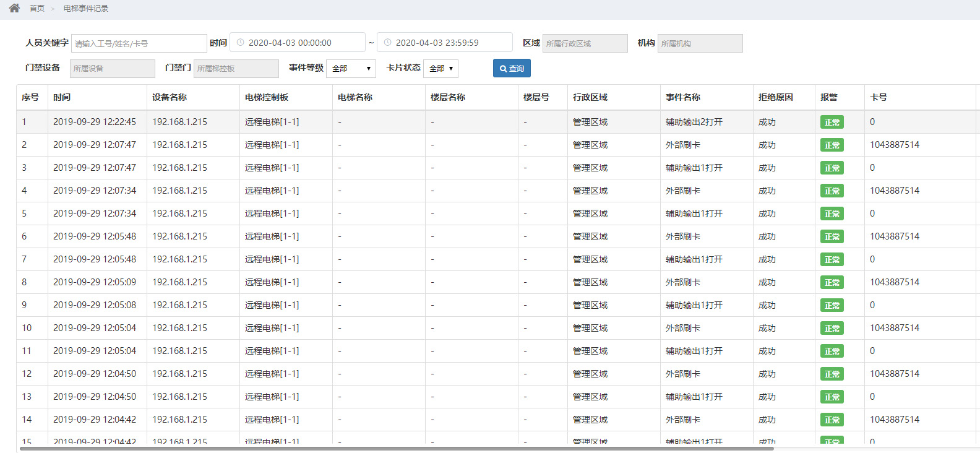Click the 区域 administrative region field
980x453 pixels.
coord(585,43)
